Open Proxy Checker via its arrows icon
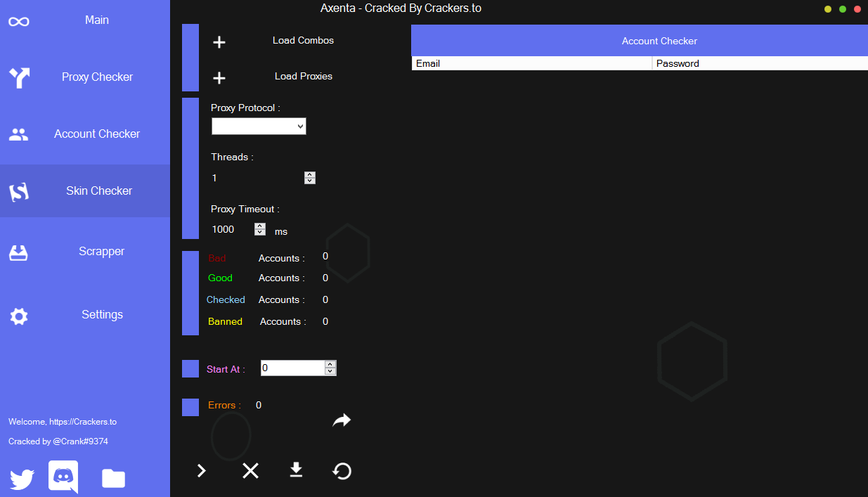Screen dimensions: 868x497 pyautogui.click(x=19, y=77)
